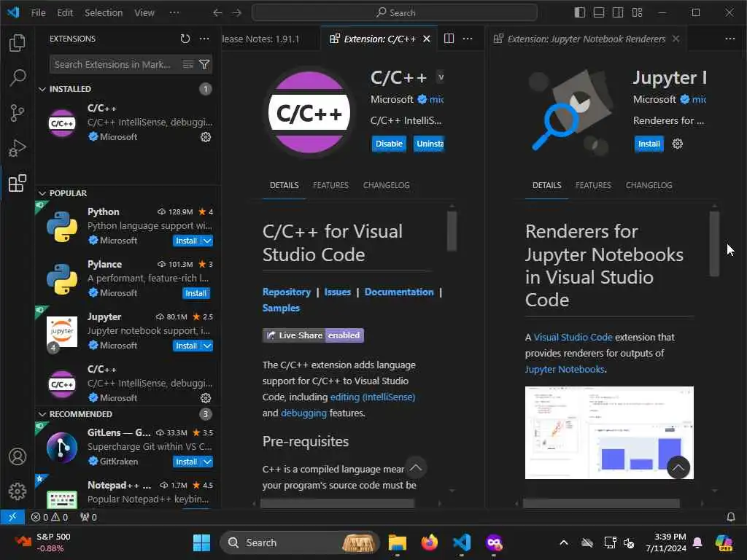
Task: Open the Manage gear in activity bar
Action: click(18, 491)
